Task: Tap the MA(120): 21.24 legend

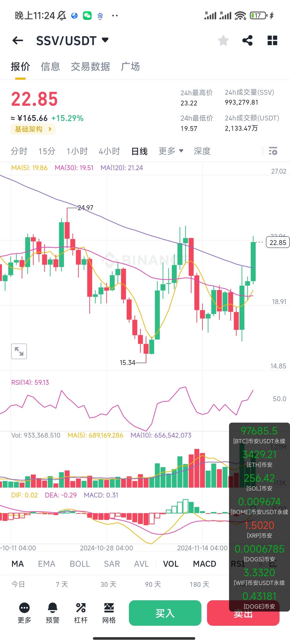Action: (122, 168)
